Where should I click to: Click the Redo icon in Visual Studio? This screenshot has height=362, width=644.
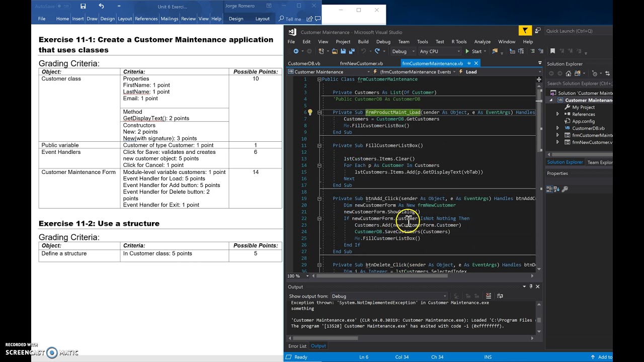tap(377, 51)
